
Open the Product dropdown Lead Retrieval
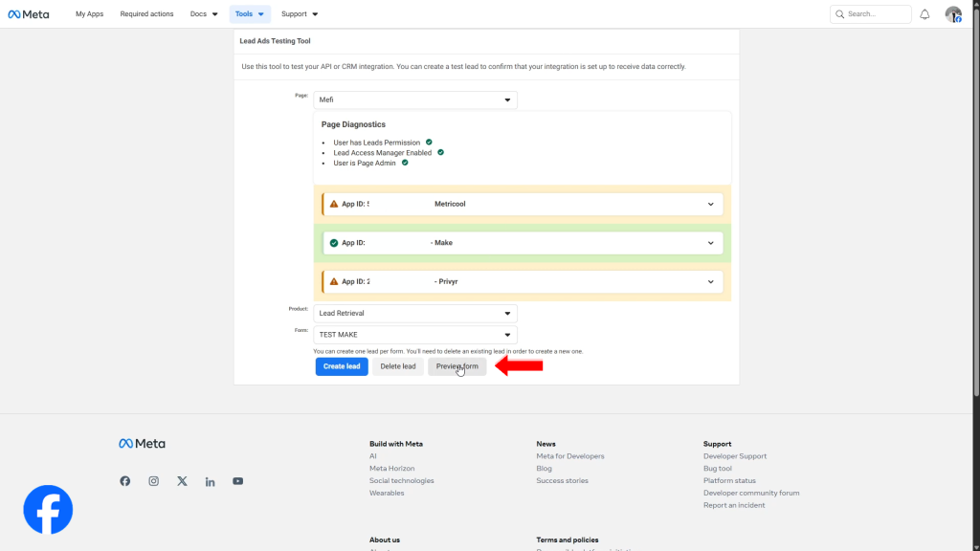[415, 313]
